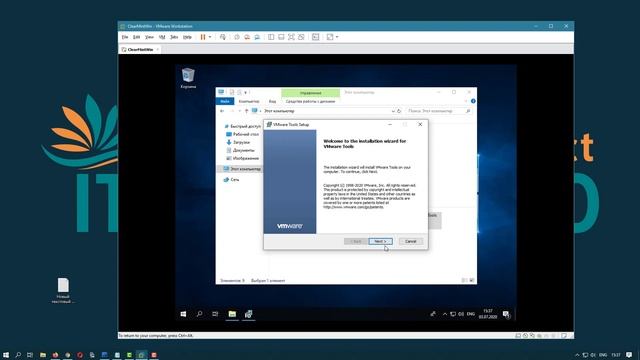
Task: Open the host Windows Start button
Action: click(x=6, y=355)
